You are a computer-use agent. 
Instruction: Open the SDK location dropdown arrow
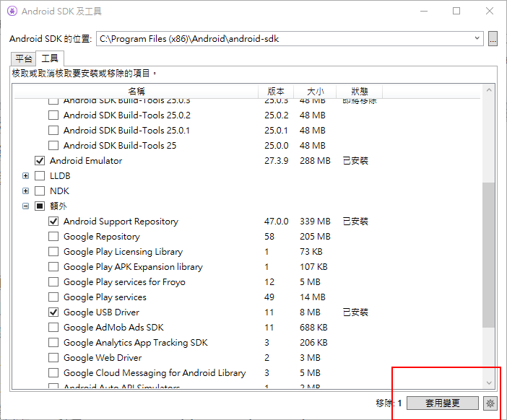point(477,38)
